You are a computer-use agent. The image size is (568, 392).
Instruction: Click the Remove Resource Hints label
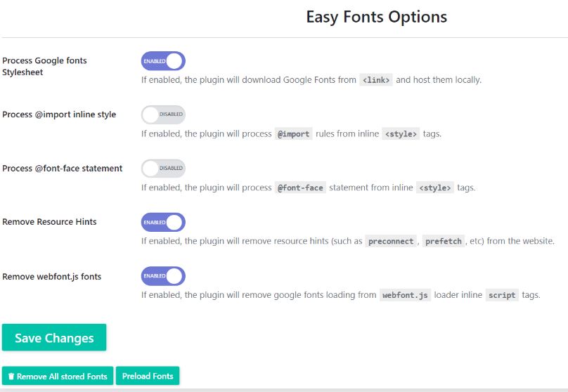pos(49,222)
